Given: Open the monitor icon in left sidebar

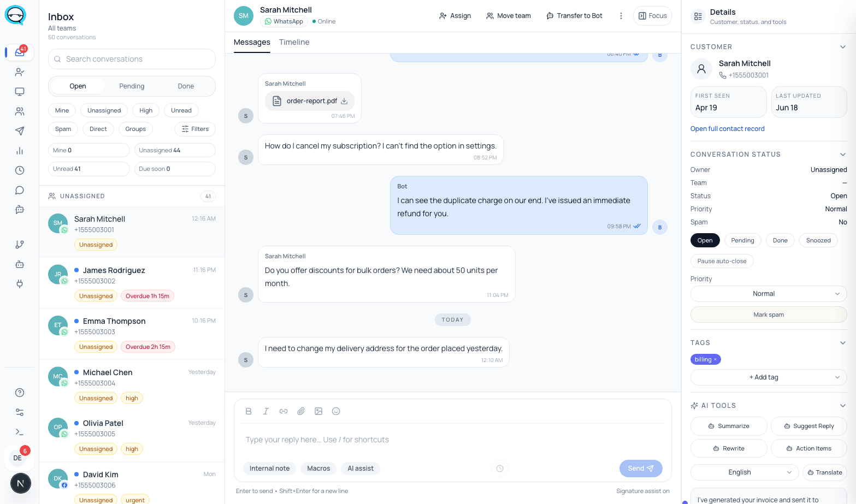Looking at the screenshot, I should tap(20, 92).
